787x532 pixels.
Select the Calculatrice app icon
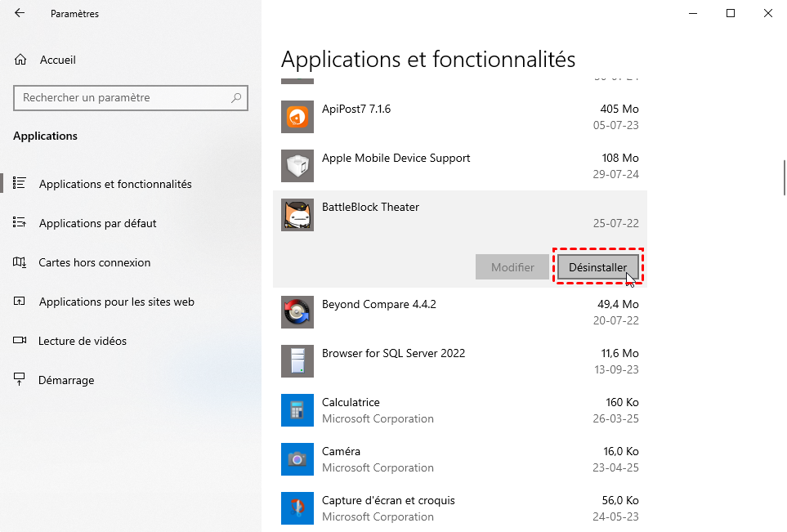297,410
